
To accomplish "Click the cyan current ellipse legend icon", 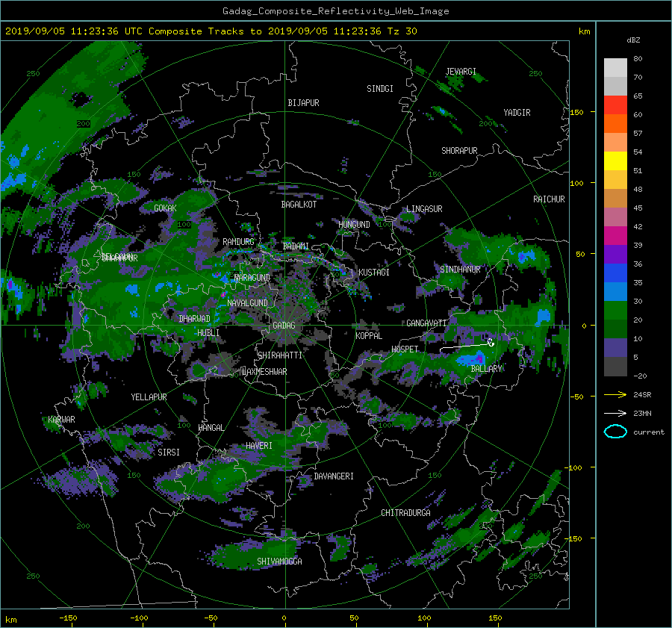I will click(615, 432).
